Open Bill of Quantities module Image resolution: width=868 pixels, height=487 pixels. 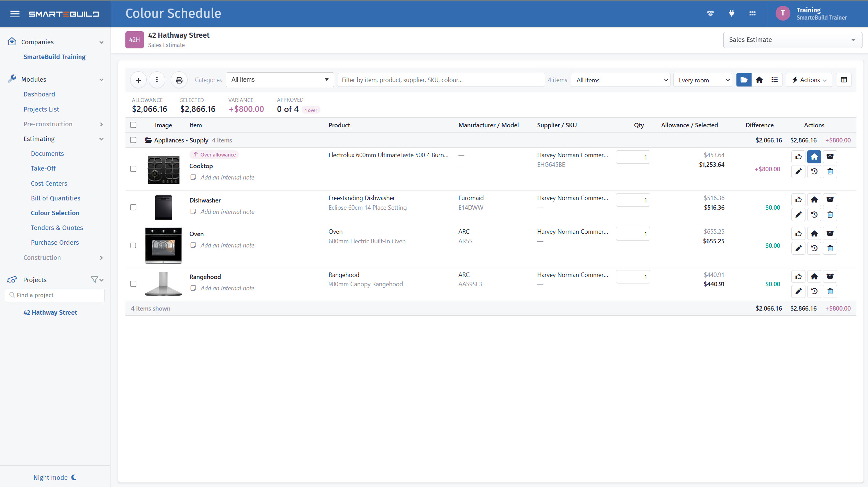[56, 198]
